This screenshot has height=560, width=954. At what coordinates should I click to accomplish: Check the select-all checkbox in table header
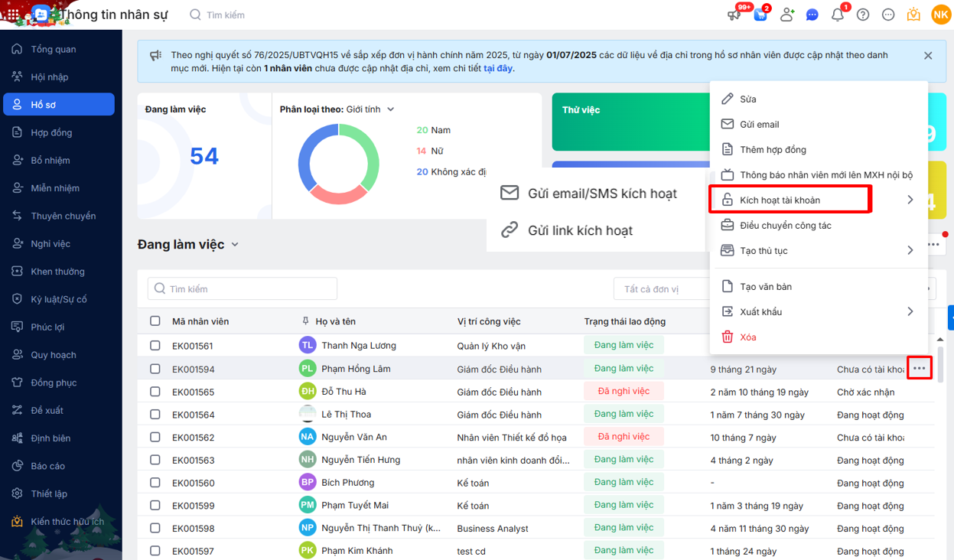pyautogui.click(x=155, y=321)
